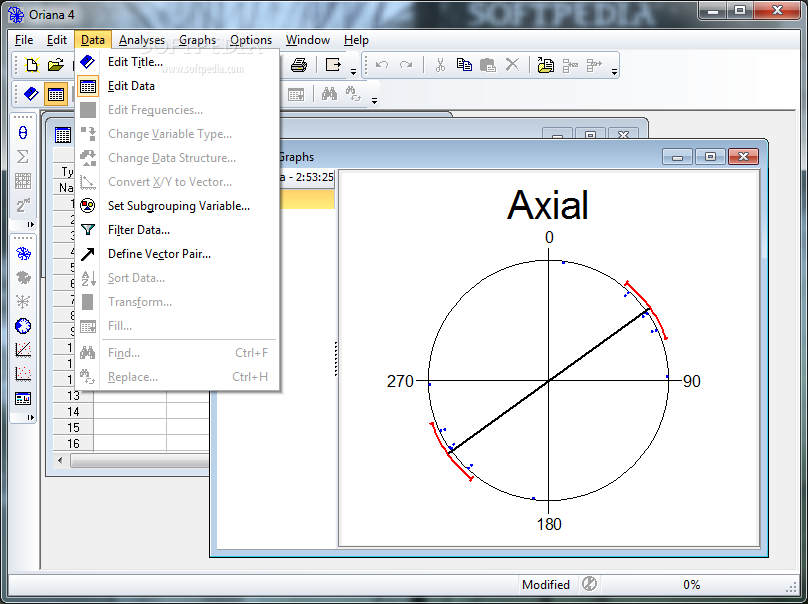The height and width of the screenshot is (604, 808).
Task: Choose Edit Title... from the Data menu
Action: click(x=177, y=62)
